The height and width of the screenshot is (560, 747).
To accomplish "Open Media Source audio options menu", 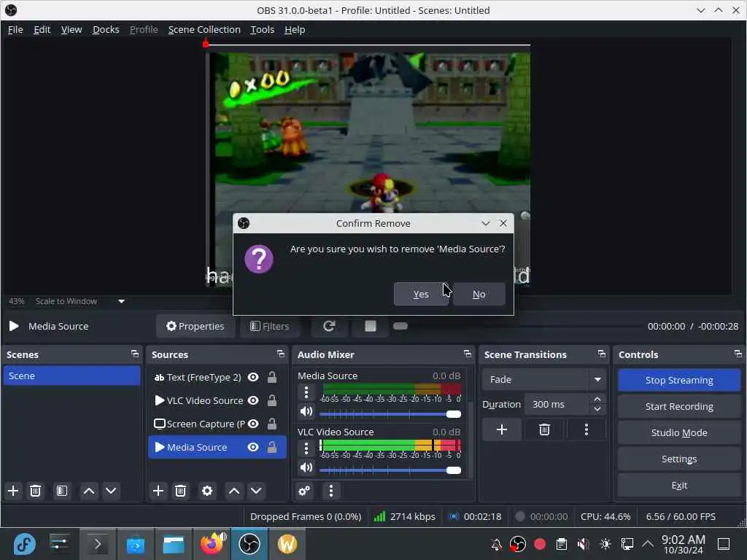I will [306, 392].
